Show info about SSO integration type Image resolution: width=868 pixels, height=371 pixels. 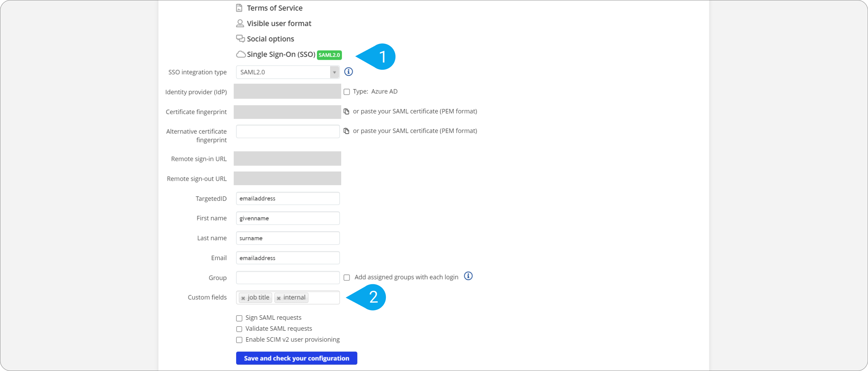click(348, 72)
